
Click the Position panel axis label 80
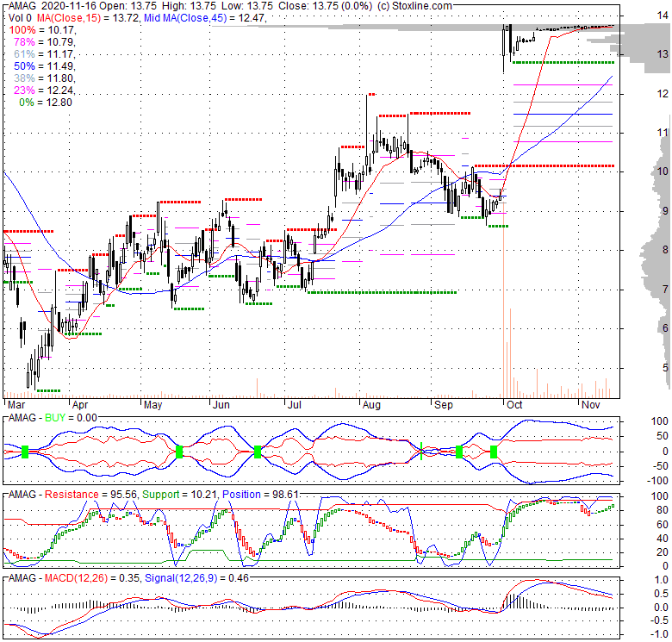click(663, 510)
